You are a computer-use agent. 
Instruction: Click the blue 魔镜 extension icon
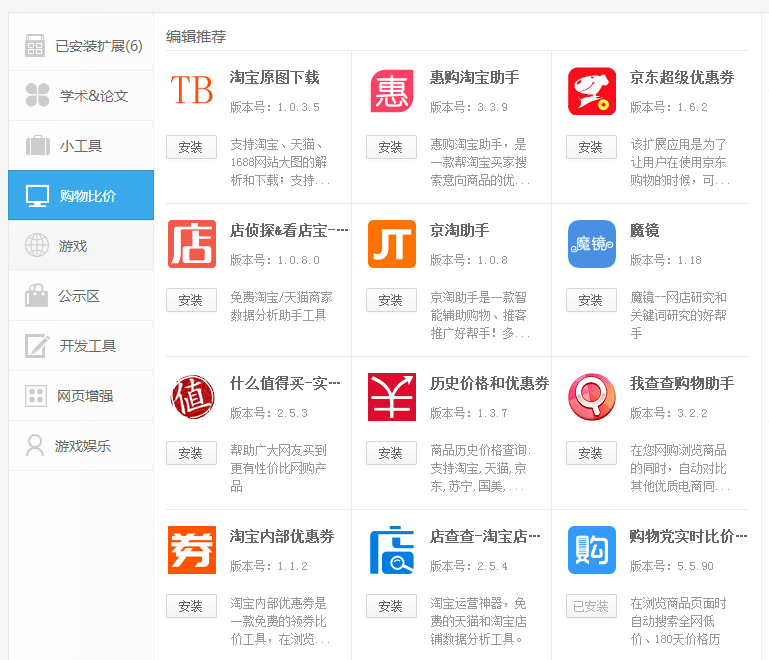point(592,244)
